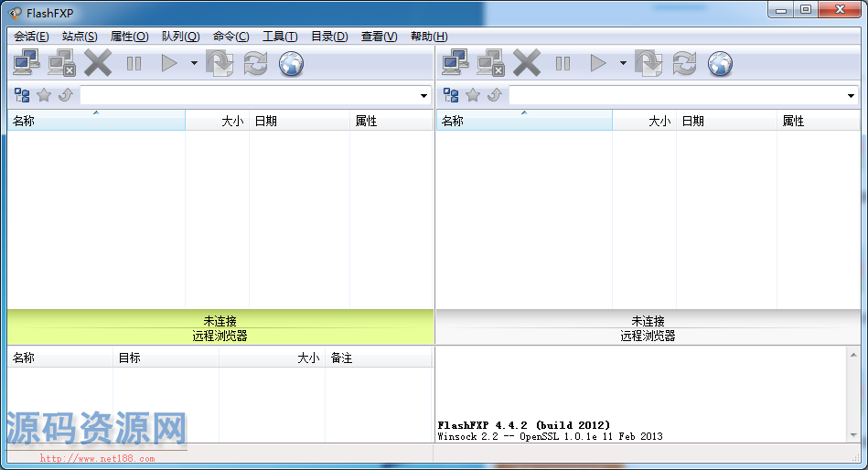Click the gray 未连接 status bar on right

(648, 327)
